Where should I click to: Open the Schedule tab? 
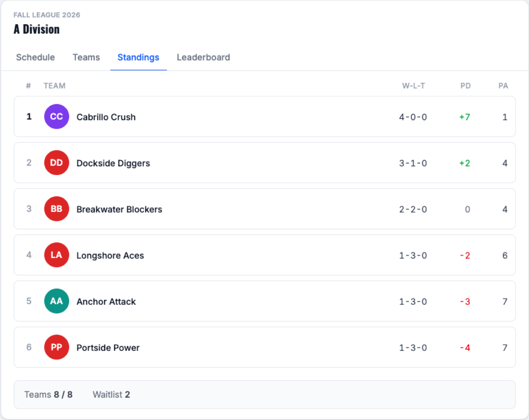coord(36,57)
